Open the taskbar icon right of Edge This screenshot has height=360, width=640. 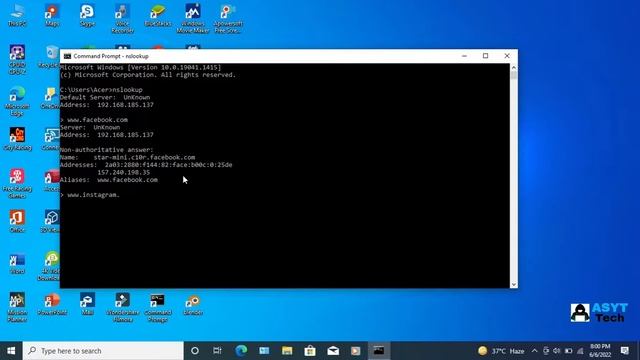(264, 351)
